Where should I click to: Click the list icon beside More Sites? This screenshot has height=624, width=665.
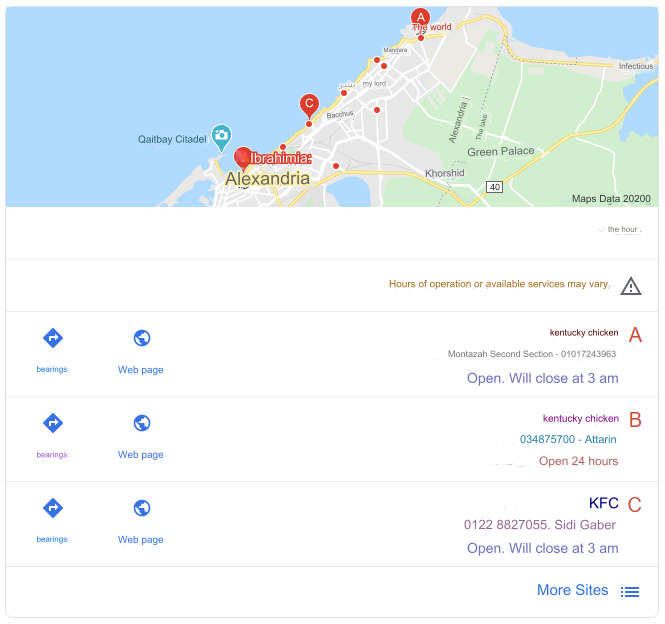tap(630, 591)
